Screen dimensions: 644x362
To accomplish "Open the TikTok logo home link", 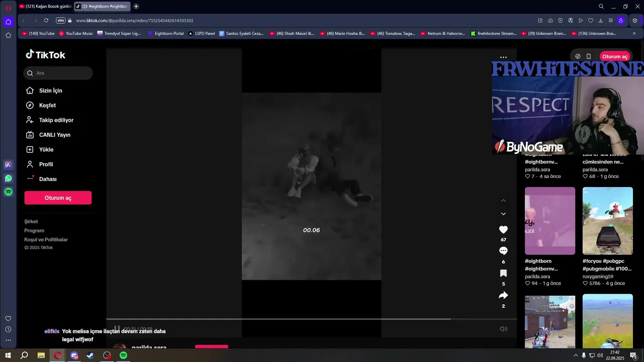I will coord(45,55).
